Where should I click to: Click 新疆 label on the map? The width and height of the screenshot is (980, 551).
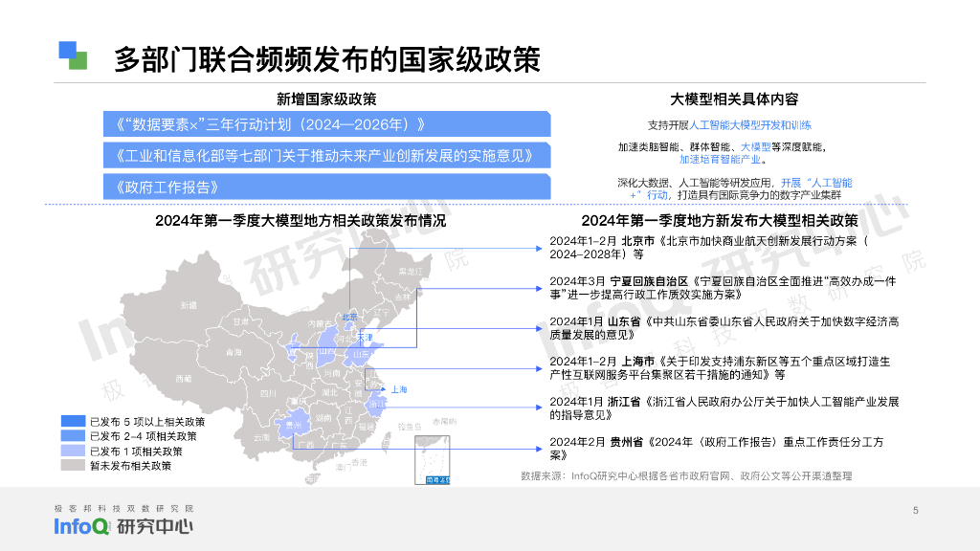click(189, 305)
